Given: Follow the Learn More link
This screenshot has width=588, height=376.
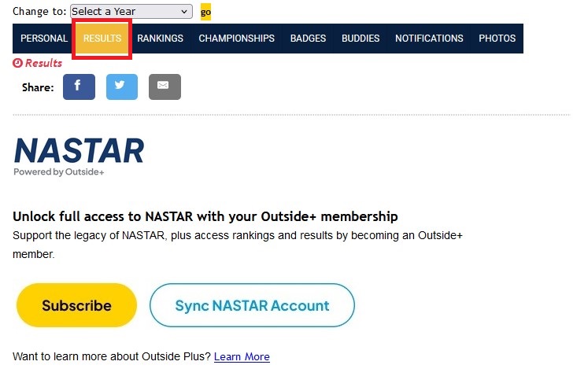Looking at the screenshot, I should tap(242, 356).
